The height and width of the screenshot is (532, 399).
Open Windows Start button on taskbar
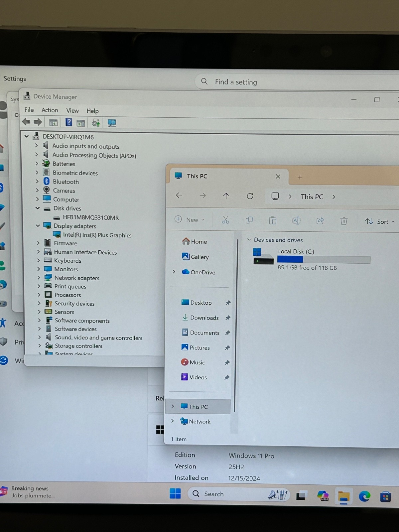(175, 493)
